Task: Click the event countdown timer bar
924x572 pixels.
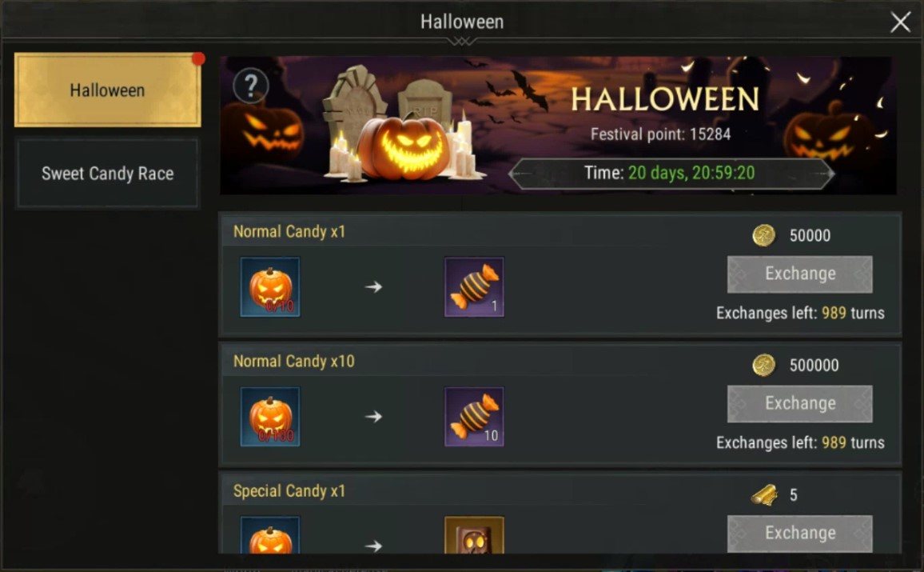Action: 671,174
